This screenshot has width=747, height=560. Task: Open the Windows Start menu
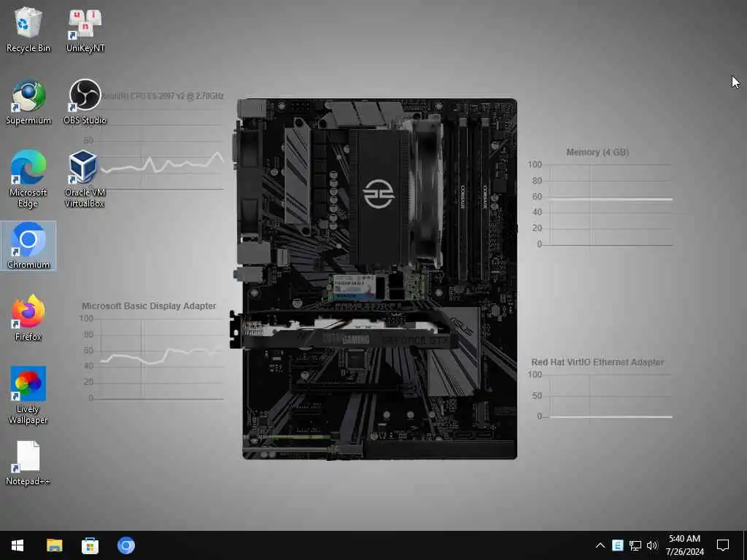click(18, 545)
